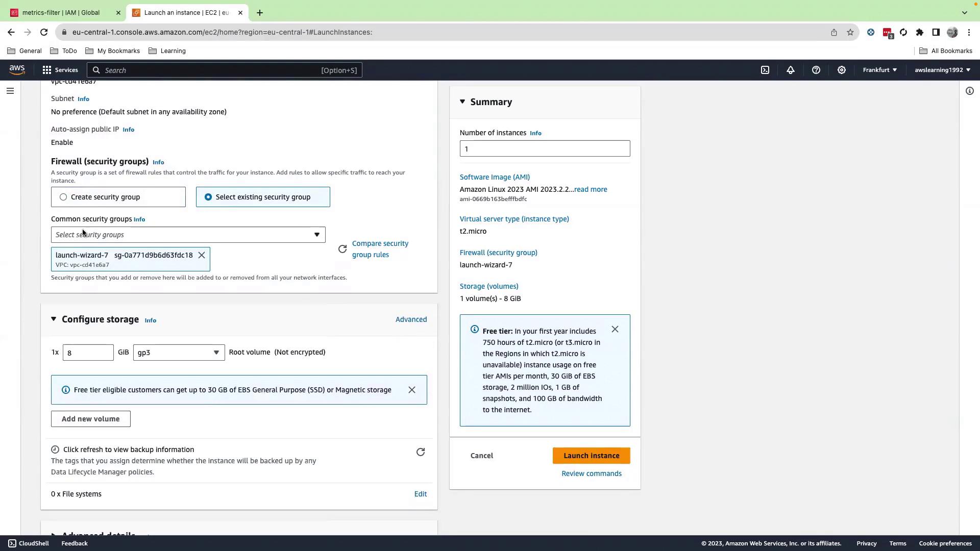
Task: Refresh the security groups list icon
Action: click(342, 249)
